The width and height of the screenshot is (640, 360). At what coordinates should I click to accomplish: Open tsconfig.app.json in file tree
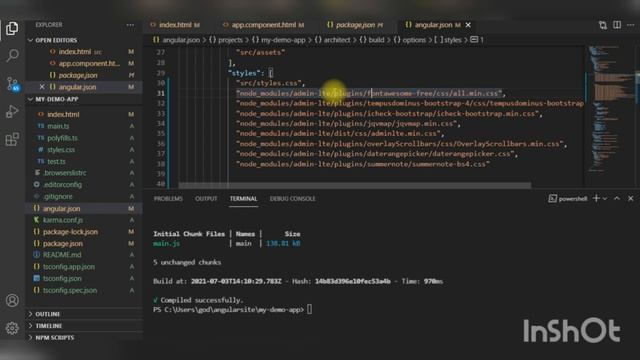(84, 267)
